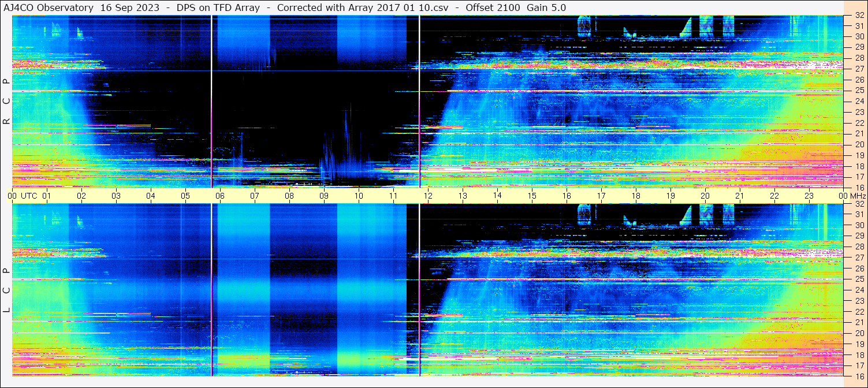Select the 28 MHz label on the lower frequency scale
Viewport: 868px width, 388px height.
[859, 247]
